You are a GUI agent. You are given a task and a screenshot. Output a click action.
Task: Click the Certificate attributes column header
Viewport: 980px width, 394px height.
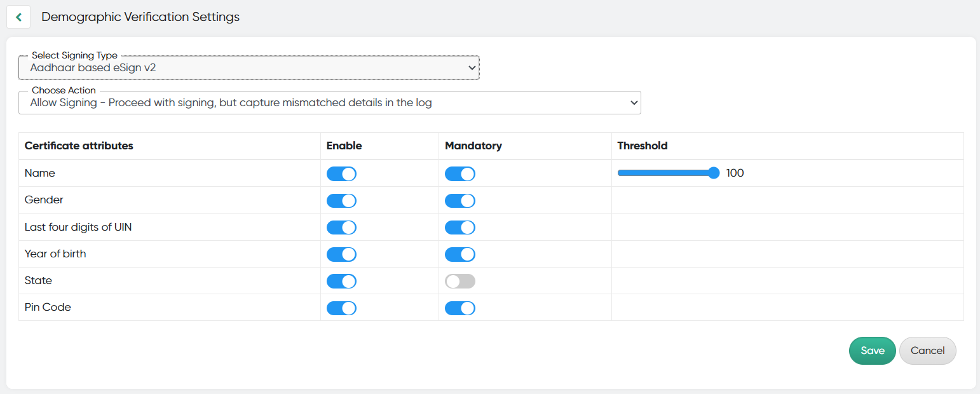[79, 146]
